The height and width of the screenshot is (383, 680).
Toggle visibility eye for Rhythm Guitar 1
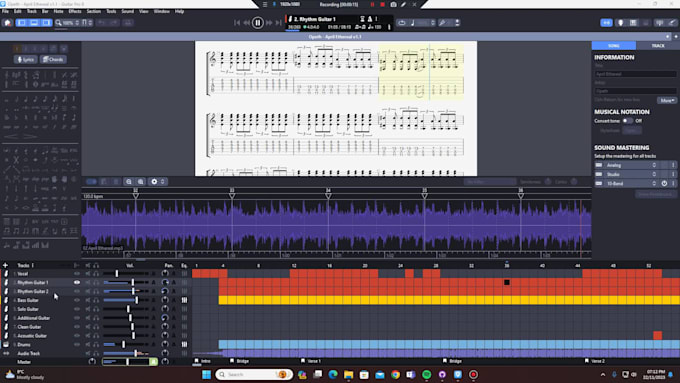77,282
